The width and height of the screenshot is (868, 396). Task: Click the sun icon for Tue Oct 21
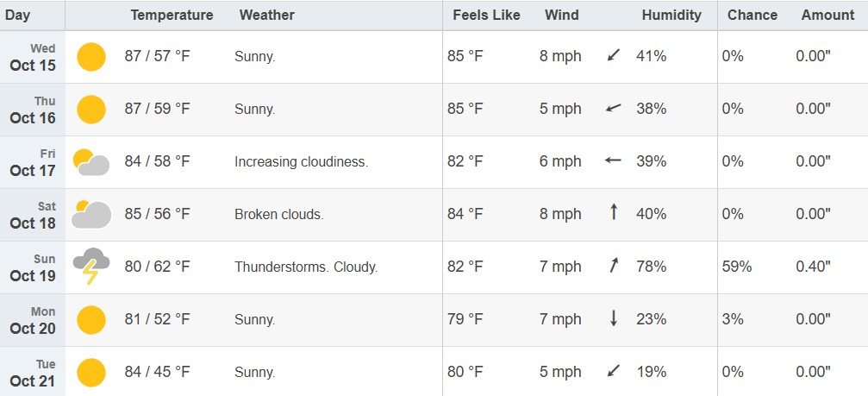[91, 373]
